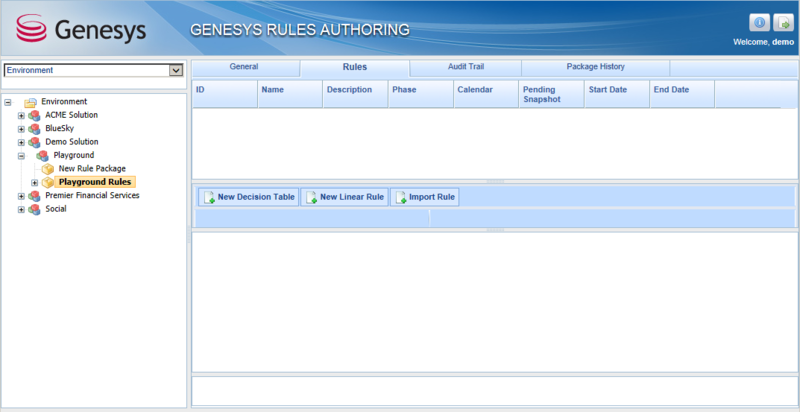800x412 pixels.
Task: Click the New Rule Package icon
Action: point(47,169)
